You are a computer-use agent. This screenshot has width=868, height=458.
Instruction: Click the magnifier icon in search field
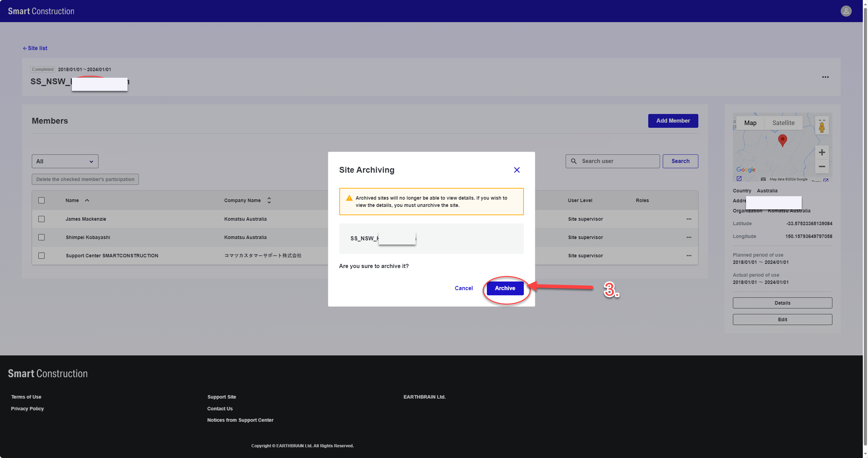tap(574, 161)
